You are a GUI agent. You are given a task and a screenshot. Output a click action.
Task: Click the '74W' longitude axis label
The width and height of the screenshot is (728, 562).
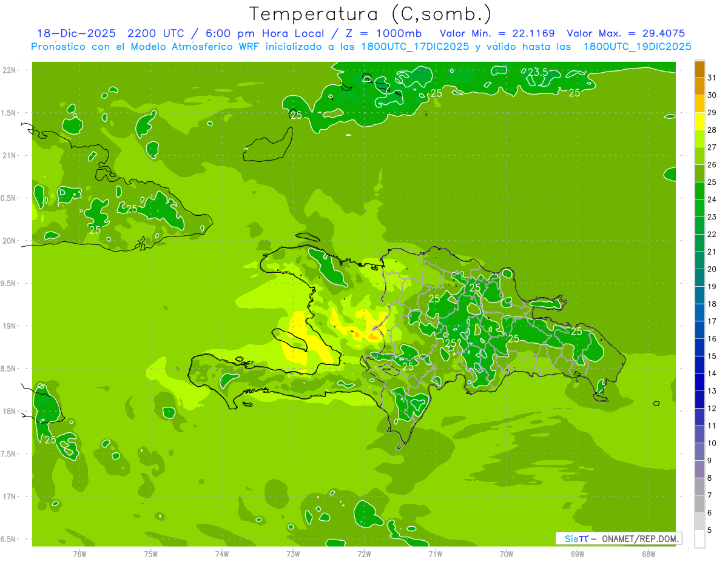[x=222, y=554]
